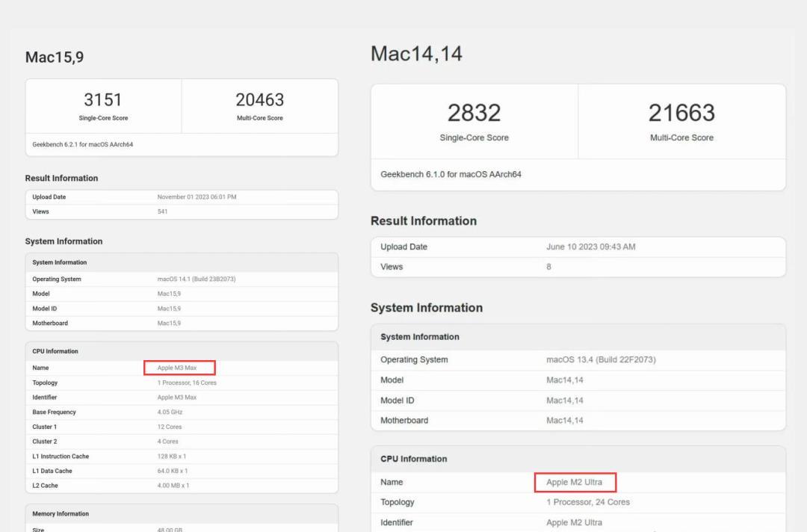Click the Apple M2 Ultra value in the Name row

[574, 482]
